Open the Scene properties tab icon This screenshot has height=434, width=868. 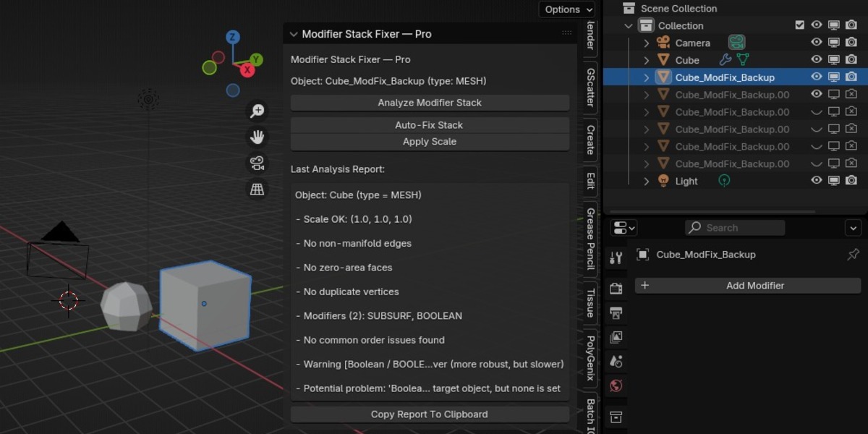(x=616, y=361)
